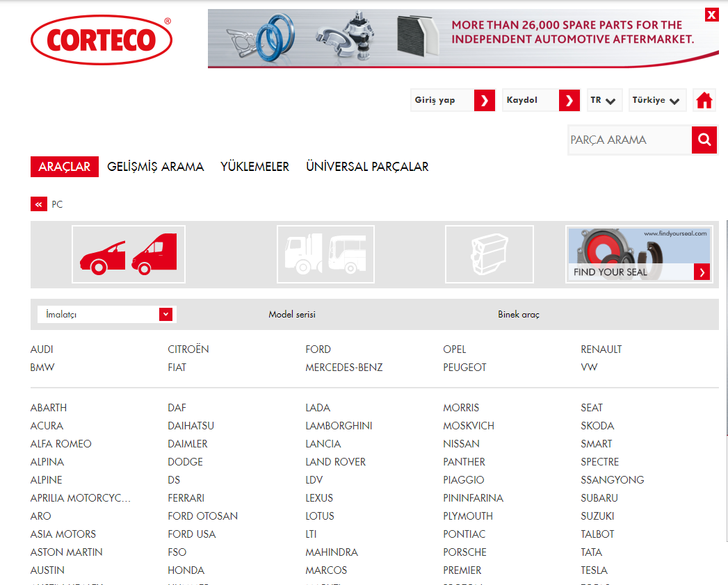The height and width of the screenshot is (585, 728).
Task: Go to the ÜNİVERSAL PARÇALAR tab
Action: coord(367,167)
